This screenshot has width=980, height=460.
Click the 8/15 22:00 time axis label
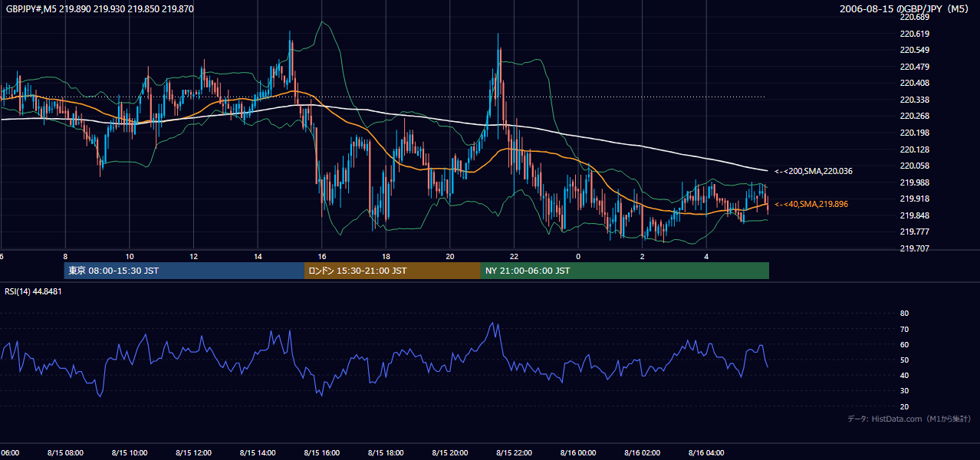pos(514,453)
